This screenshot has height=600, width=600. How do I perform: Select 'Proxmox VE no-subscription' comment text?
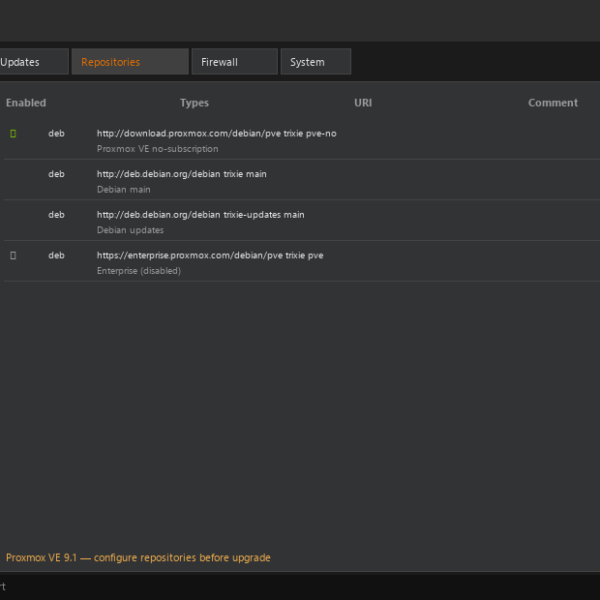point(158,149)
